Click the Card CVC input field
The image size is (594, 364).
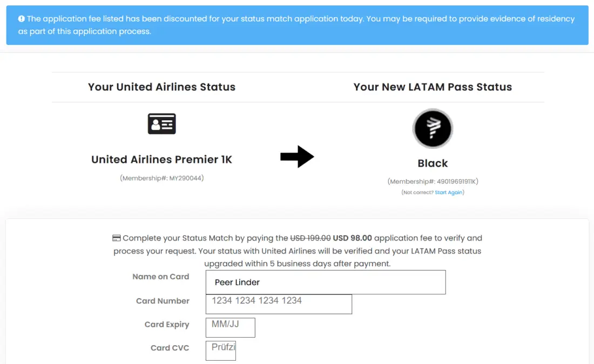click(x=221, y=351)
